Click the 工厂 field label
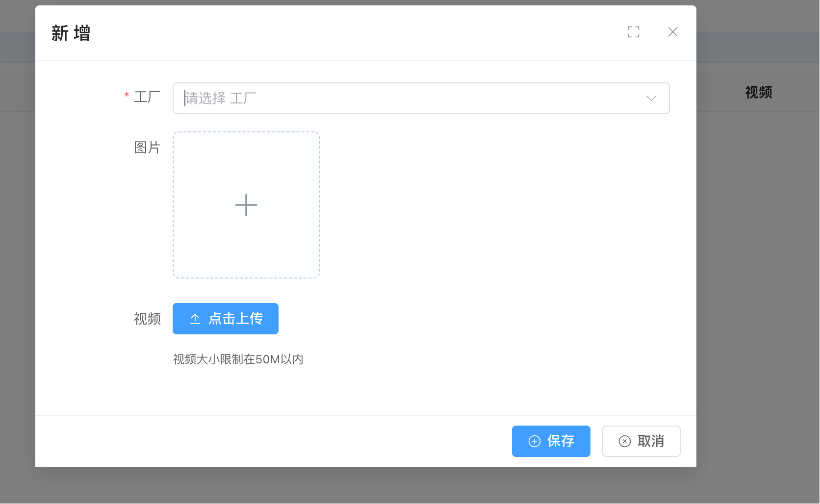 tap(147, 97)
